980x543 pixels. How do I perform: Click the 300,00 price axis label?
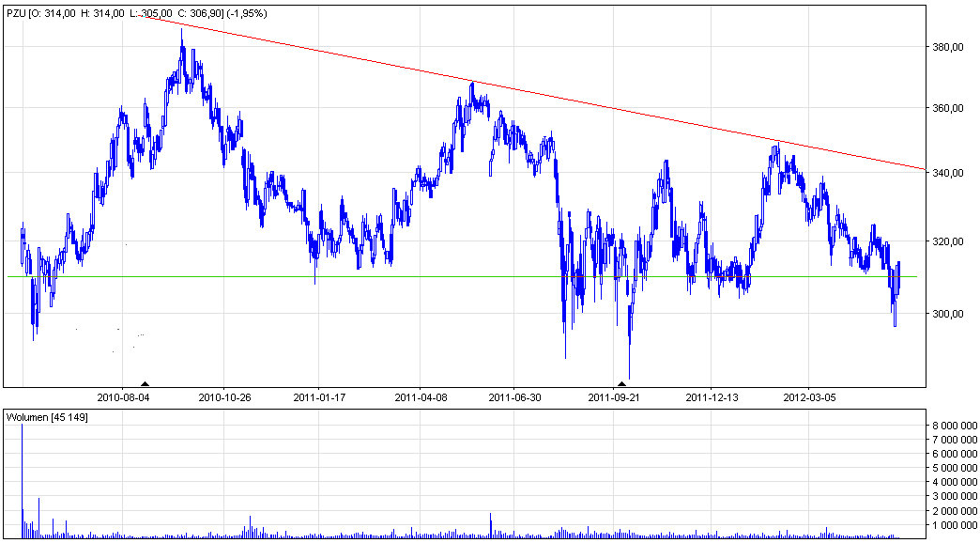(947, 314)
